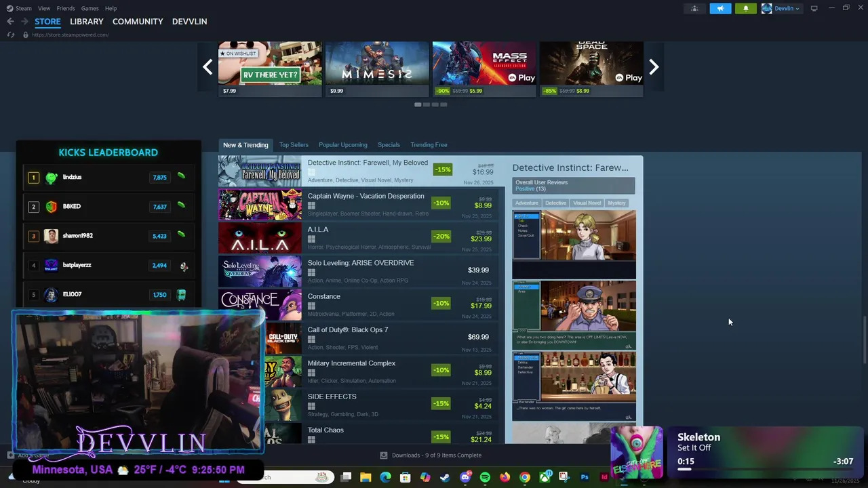Open the DEVVLIN profile section
The width and height of the screenshot is (868, 488).
[190, 22]
